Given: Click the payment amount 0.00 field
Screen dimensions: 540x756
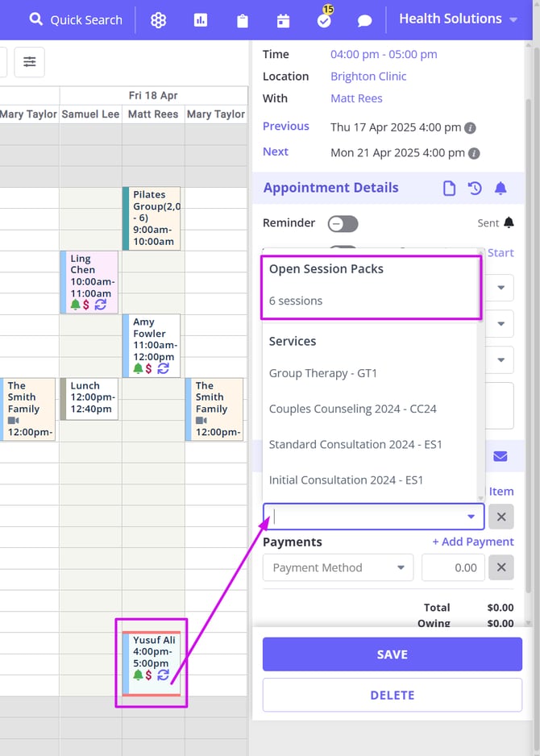Looking at the screenshot, I should pyautogui.click(x=453, y=567).
